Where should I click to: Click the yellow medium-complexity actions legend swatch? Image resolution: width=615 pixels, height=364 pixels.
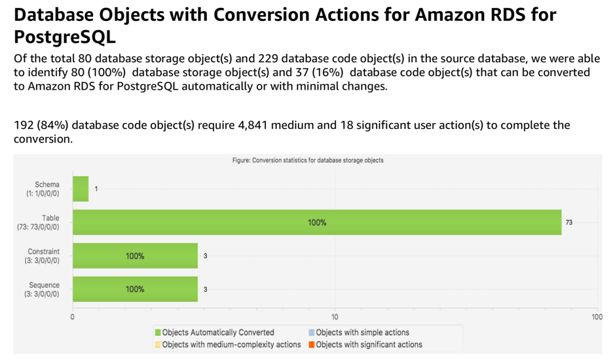coord(158,344)
